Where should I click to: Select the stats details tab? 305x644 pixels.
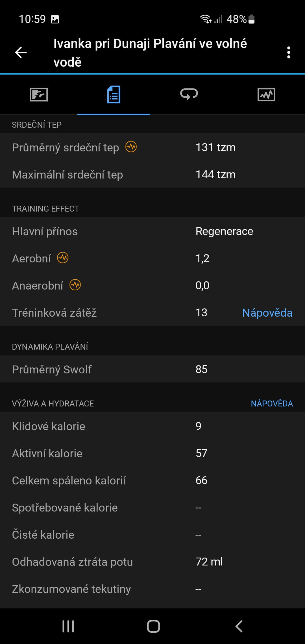click(114, 95)
